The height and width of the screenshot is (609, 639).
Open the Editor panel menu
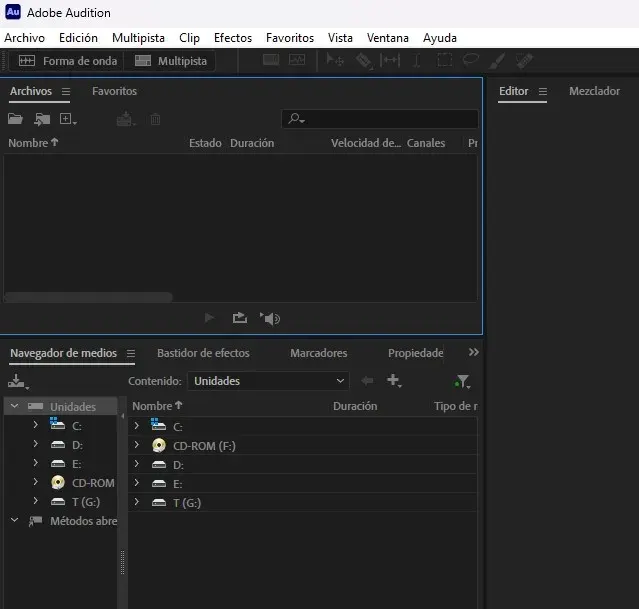click(x=543, y=91)
